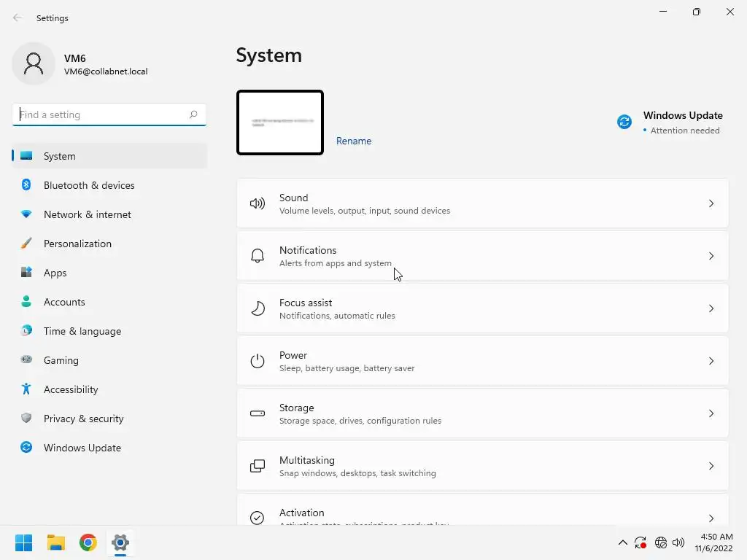Click the System monitor icon in sidebar
This screenshot has height=560, width=747.
pos(26,156)
